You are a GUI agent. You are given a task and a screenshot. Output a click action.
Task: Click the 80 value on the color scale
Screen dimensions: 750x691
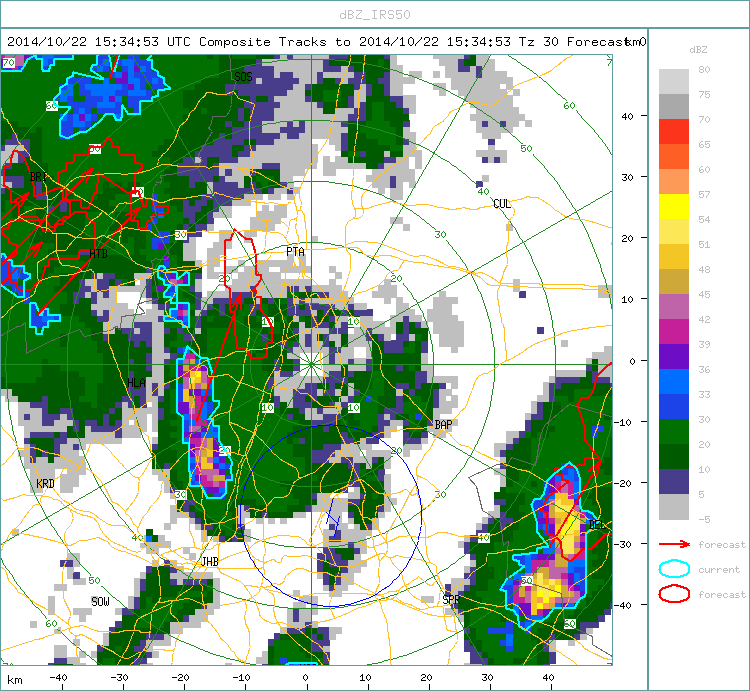[704, 69]
